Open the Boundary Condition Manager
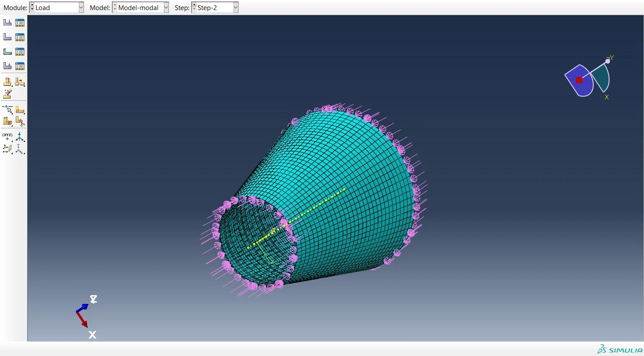The height and width of the screenshot is (356, 644). click(20, 37)
